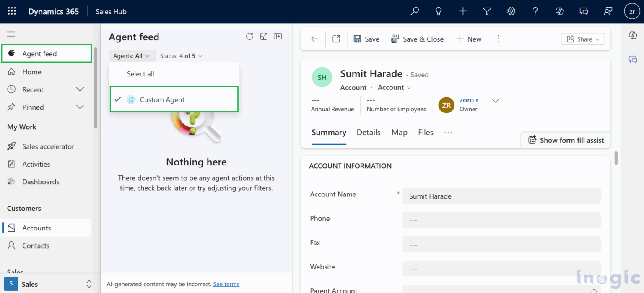Open Copilot from the top navigation bar
This screenshot has width=644, height=293.
559,11
